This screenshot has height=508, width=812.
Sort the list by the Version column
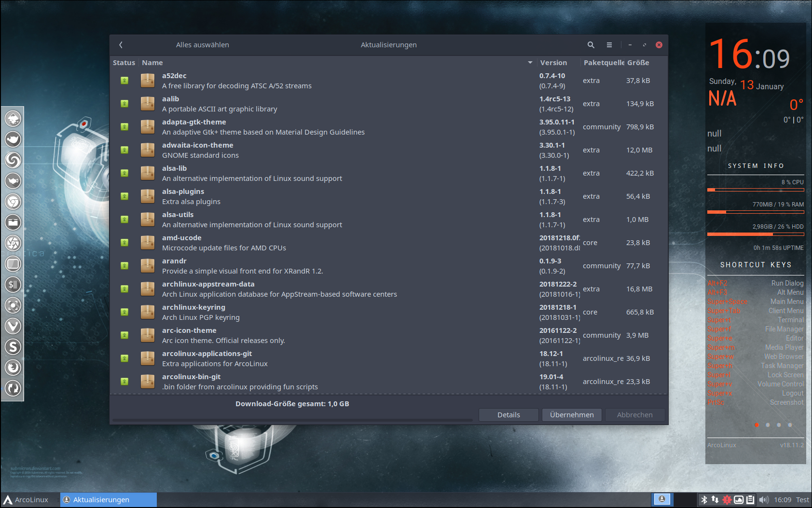pyautogui.click(x=553, y=63)
